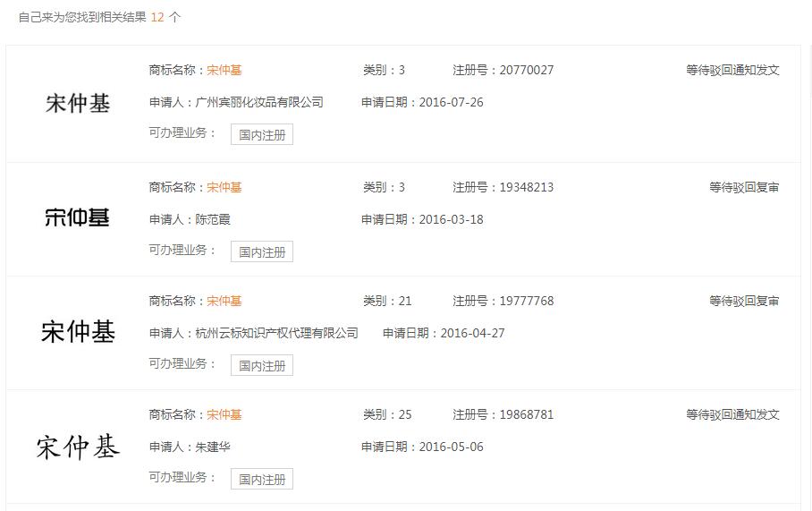
Task: Open 宋仲基 trademark name link for 杭州云标知识产权代理有限公司
Action: (x=224, y=301)
